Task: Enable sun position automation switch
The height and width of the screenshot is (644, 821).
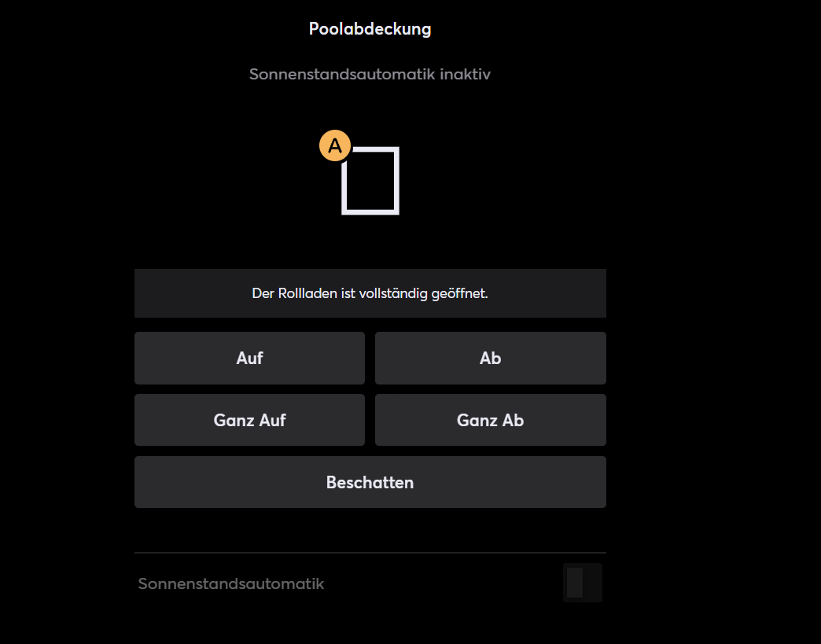Action: point(582,583)
